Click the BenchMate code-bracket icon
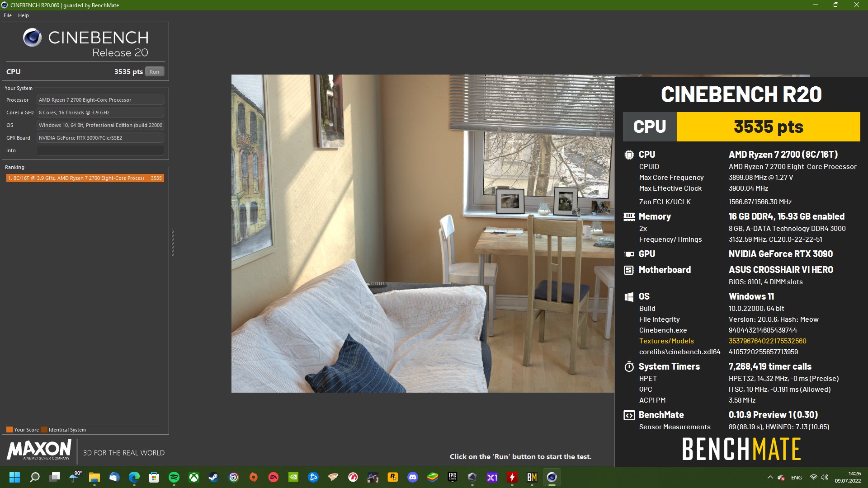This screenshot has width=868, height=488. pyautogui.click(x=629, y=415)
